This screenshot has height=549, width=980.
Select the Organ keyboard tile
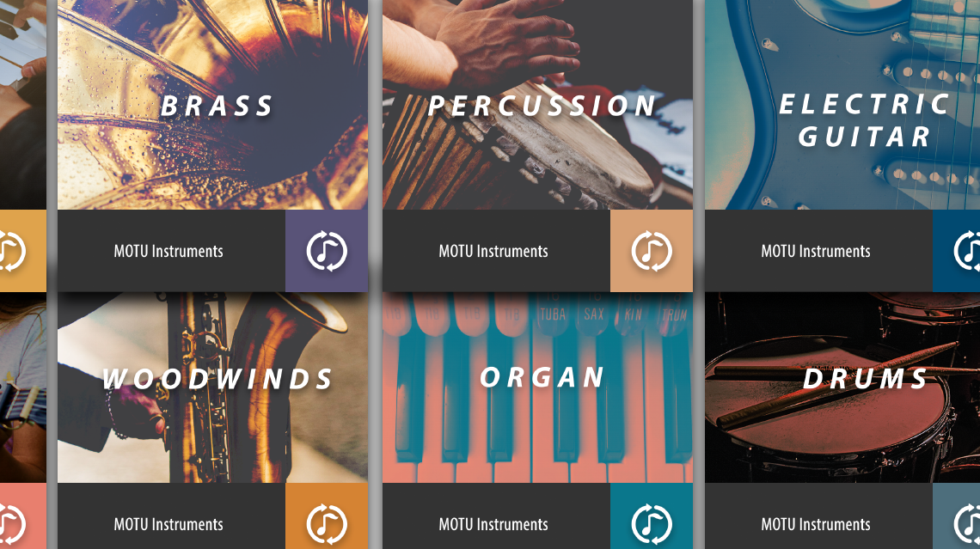click(537, 387)
